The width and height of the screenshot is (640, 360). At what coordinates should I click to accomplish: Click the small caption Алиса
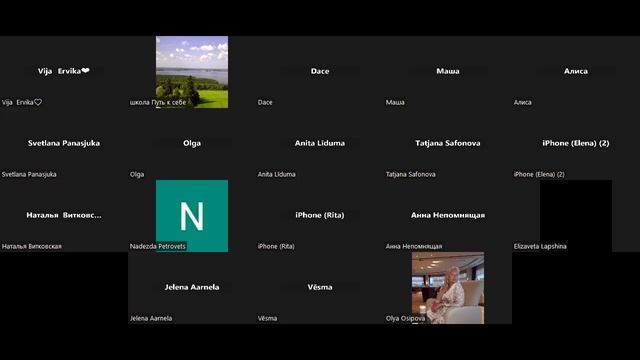pos(522,102)
